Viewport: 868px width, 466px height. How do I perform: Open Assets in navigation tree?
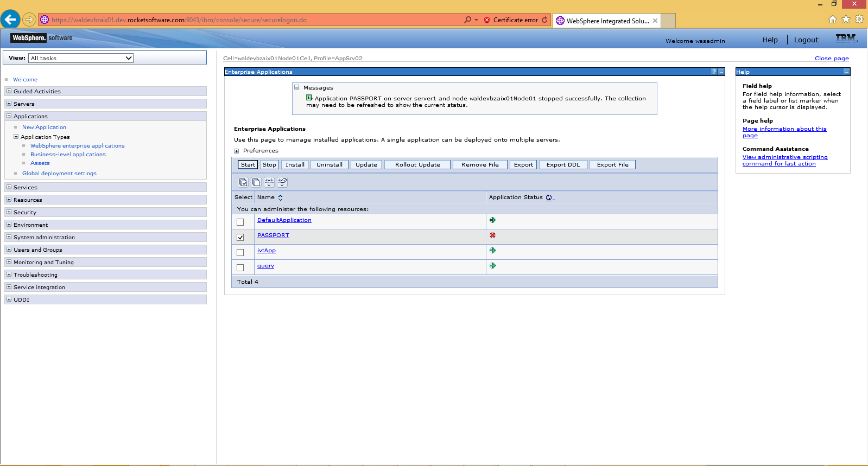click(40, 163)
